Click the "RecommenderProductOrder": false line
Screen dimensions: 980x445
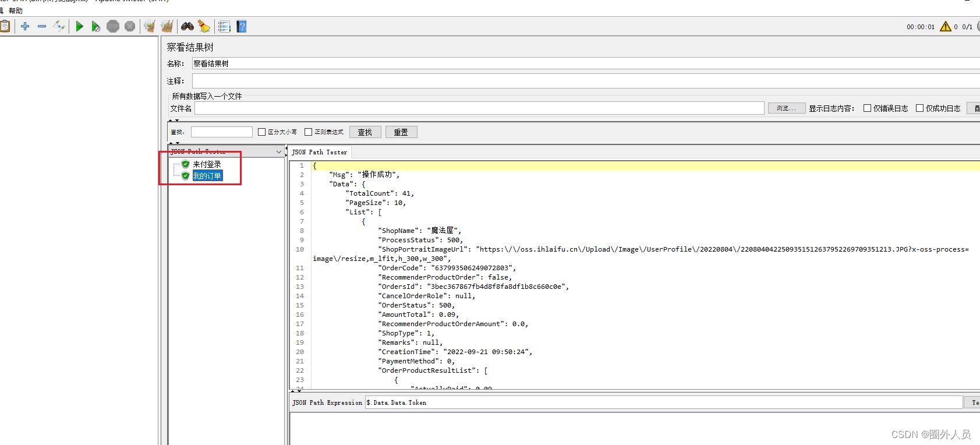(445, 277)
